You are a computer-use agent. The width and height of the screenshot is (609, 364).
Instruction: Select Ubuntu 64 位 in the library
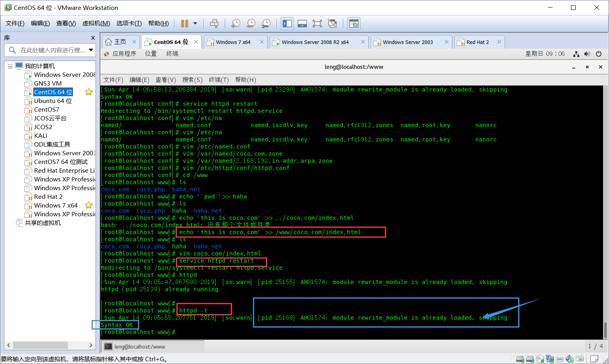click(x=53, y=101)
